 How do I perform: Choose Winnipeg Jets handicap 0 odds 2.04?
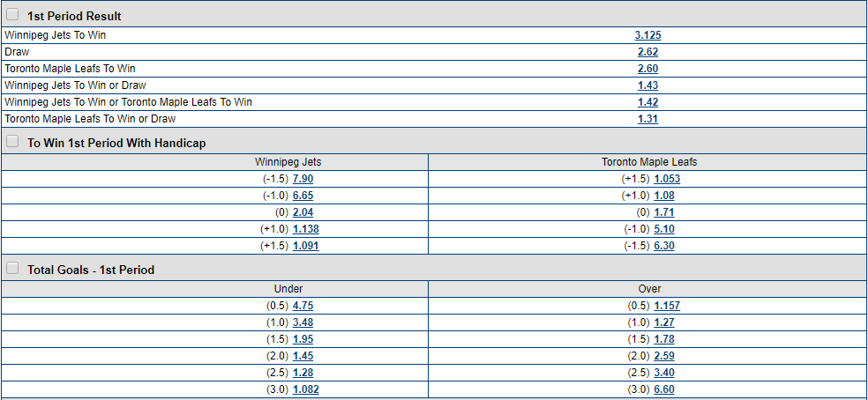click(x=303, y=212)
